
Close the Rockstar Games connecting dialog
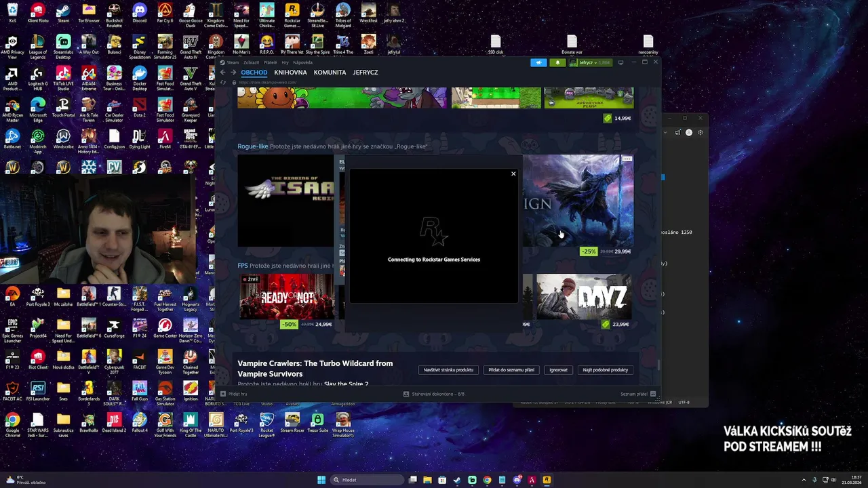point(513,174)
